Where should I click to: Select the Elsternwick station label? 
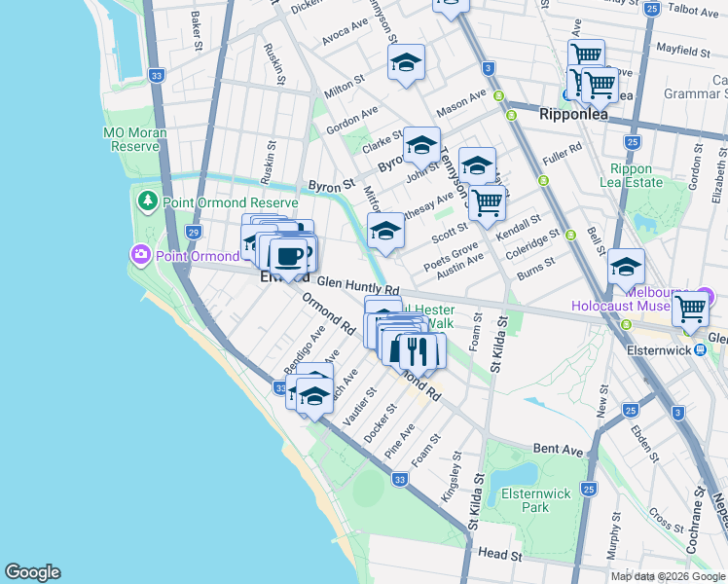coord(659,350)
